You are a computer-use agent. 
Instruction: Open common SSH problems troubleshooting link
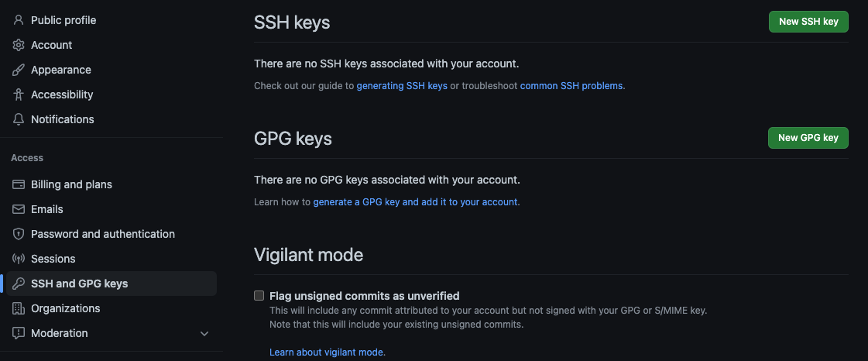[x=571, y=86]
